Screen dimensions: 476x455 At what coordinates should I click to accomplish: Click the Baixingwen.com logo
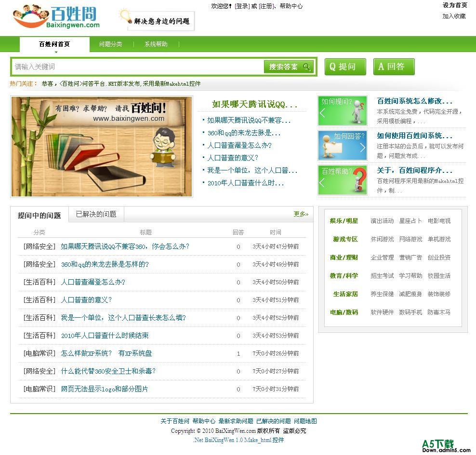pyautogui.click(x=56, y=17)
